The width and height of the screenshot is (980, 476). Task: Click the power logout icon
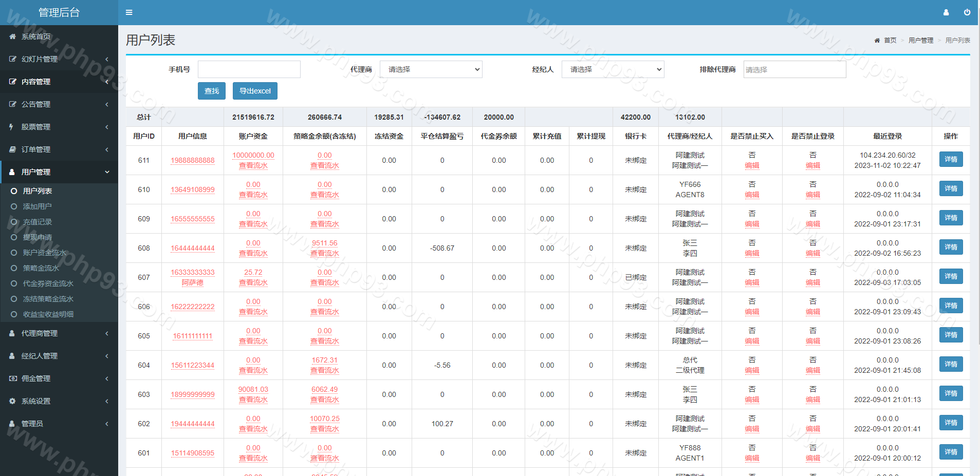[x=967, y=12]
